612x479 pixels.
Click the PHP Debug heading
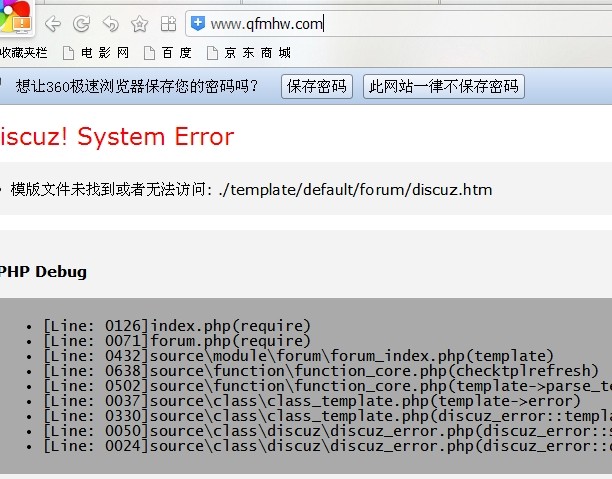coord(43,272)
